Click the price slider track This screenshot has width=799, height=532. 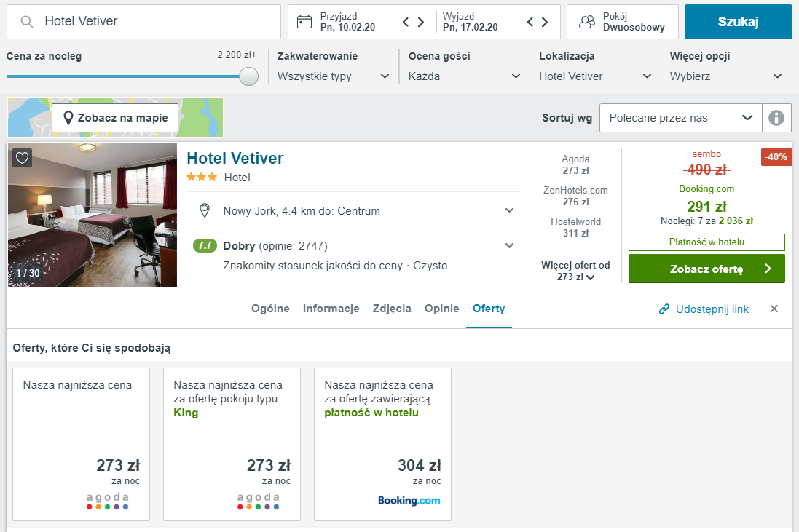[x=123, y=76]
